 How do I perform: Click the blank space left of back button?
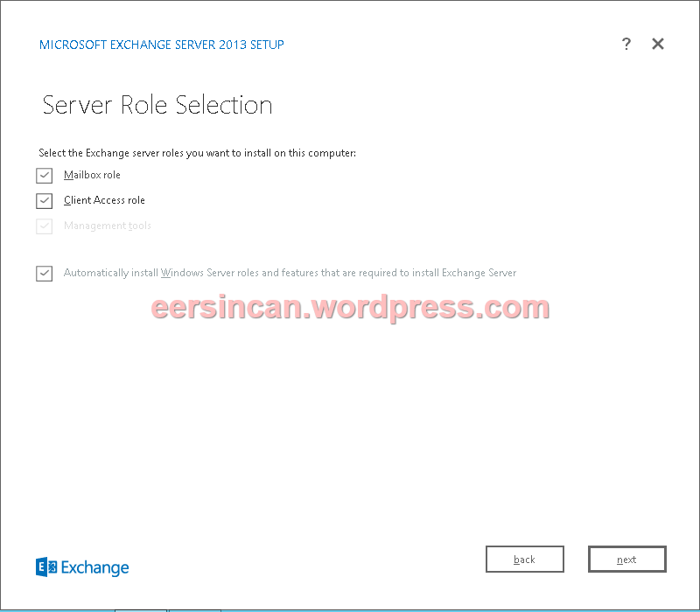[306, 560]
